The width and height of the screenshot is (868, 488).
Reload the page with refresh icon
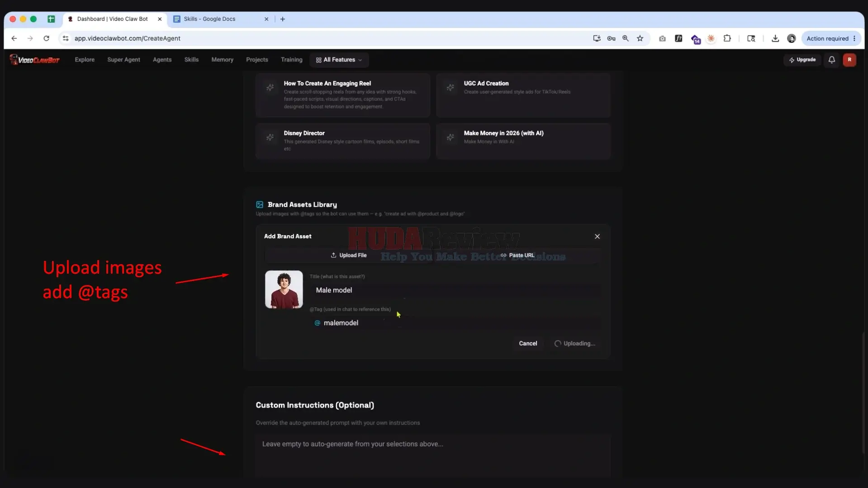click(x=46, y=38)
